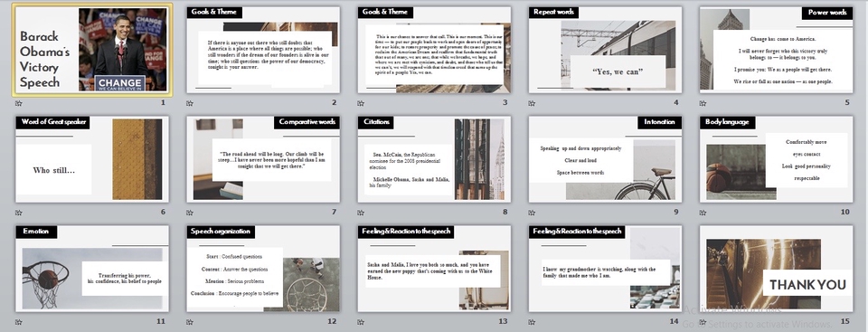Click the animation star icon under slide 5
The width and height of the screenshot is (868, 332).
coord(703,103)
